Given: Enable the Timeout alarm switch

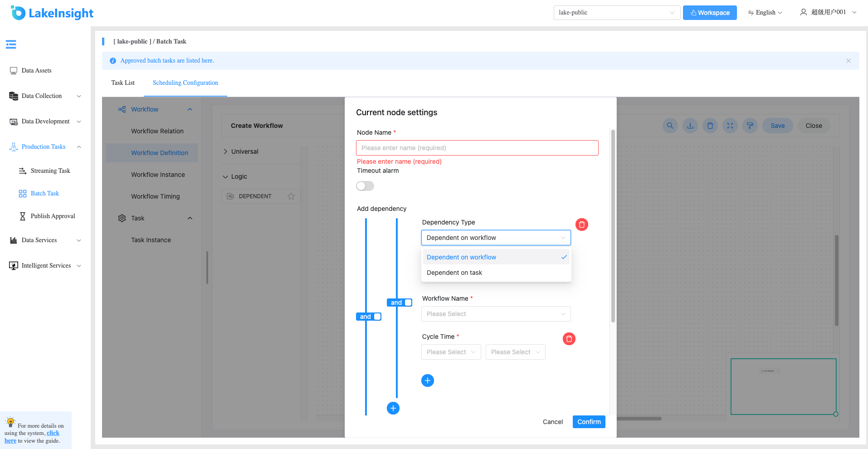Looking at the screenshot, I should click(365, 186).
